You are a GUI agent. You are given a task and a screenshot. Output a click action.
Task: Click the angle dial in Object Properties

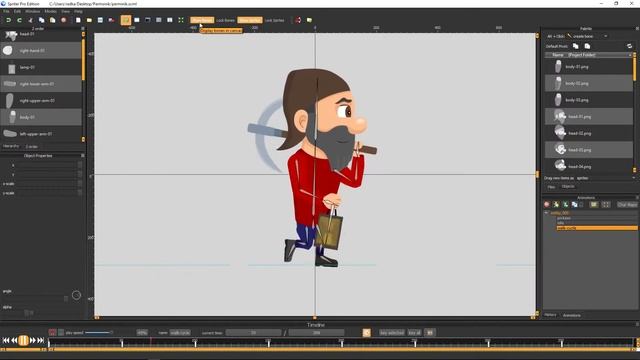point(76,295)
